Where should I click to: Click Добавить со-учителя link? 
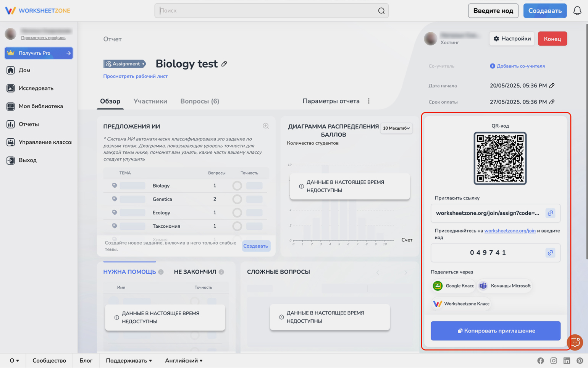pyautogui.click(x=517, y=66)
